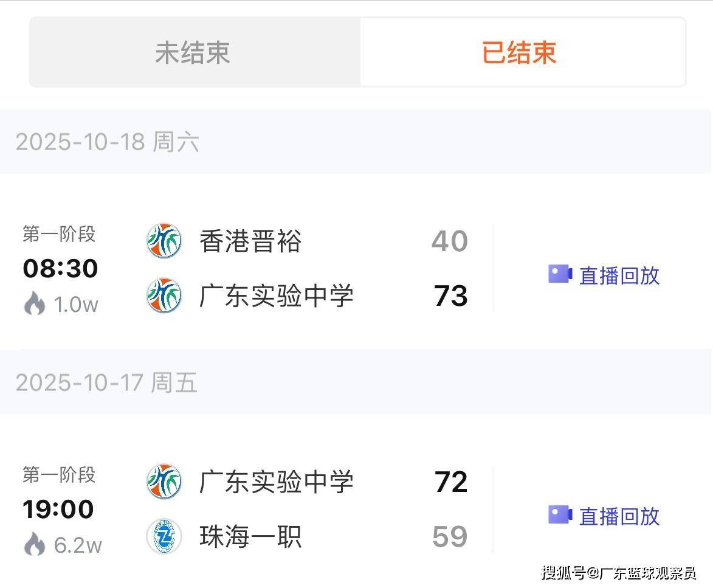Open team 香港晋裕 name
Viewport: 713px width, 588px height.
pyautogui.click(x=250, y=241)
